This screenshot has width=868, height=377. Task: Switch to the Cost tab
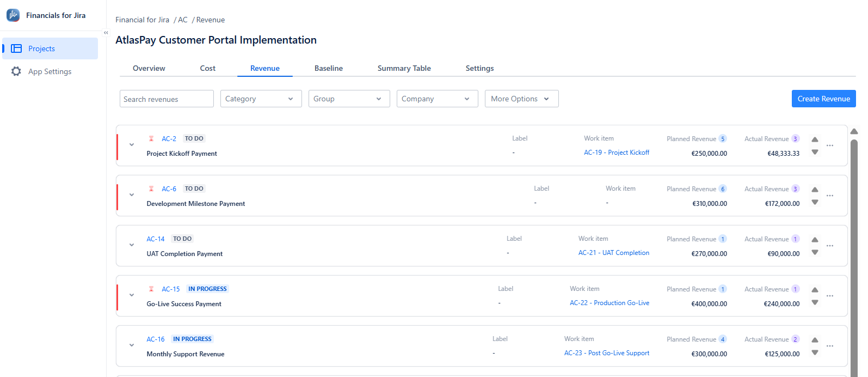click(x=208, y=68)
